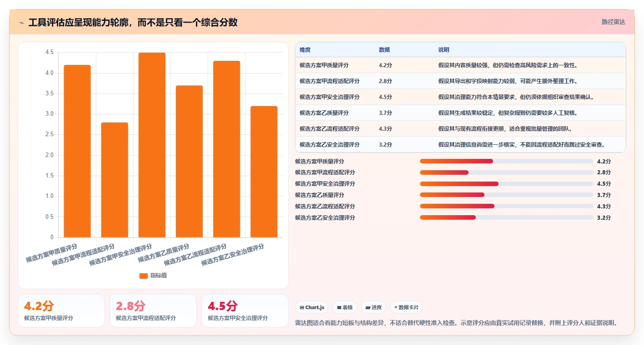Click the 4.5 y-axis label on the chart
Viewport: 644px width, 345px height.
(50, 53)
